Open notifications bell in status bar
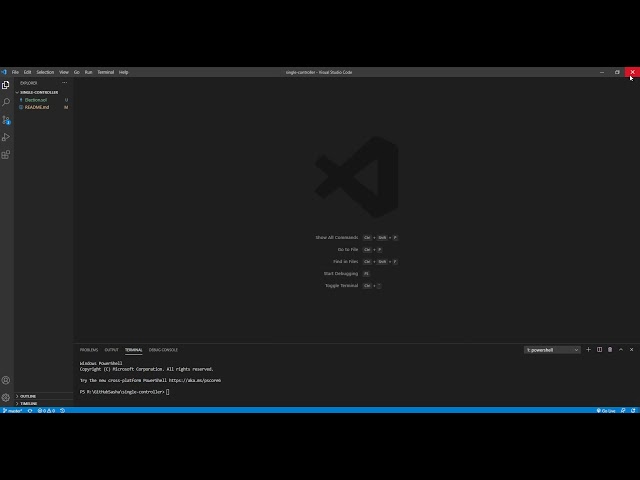The image size is (640, 480). tap(633, 411)
